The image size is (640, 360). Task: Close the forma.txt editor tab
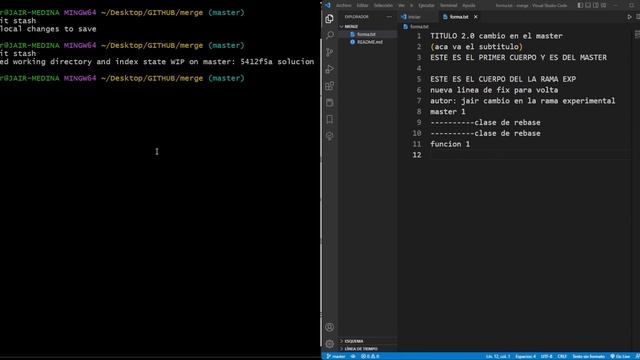pyautogui.click(x=476, y=17)
